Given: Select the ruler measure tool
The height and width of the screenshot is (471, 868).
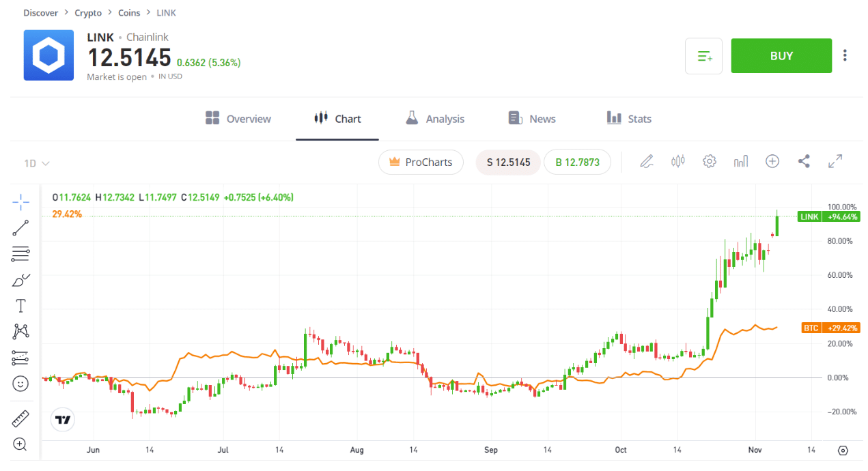Looking at the screenshot, I should click(x=20, y=418).
